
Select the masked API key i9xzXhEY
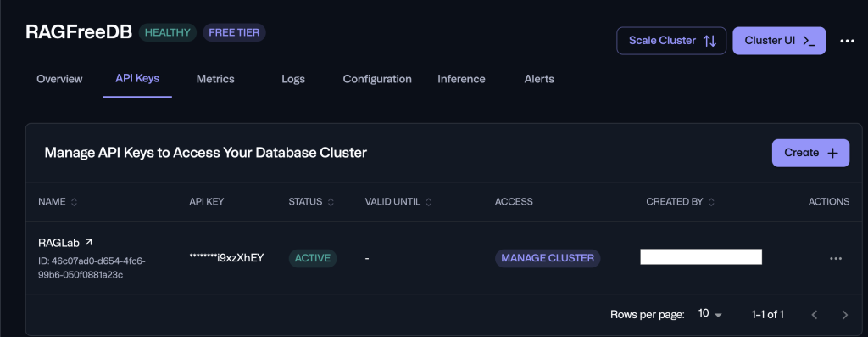coord(226,257)
